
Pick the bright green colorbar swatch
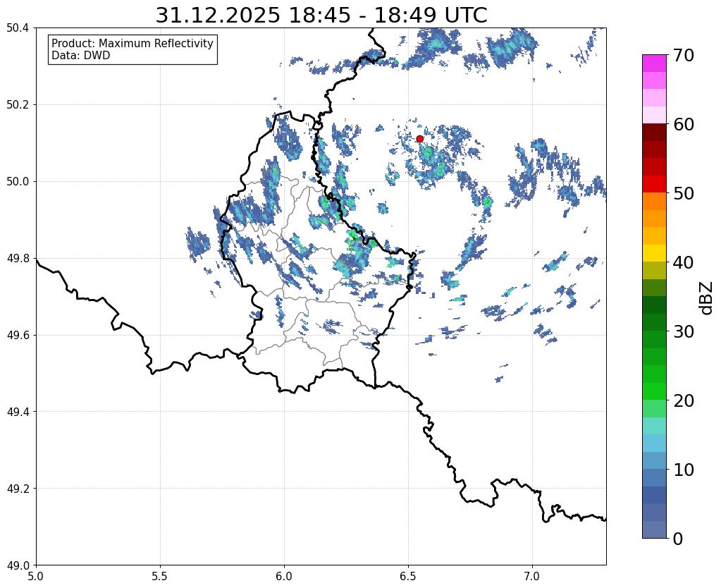click(654, 391)
